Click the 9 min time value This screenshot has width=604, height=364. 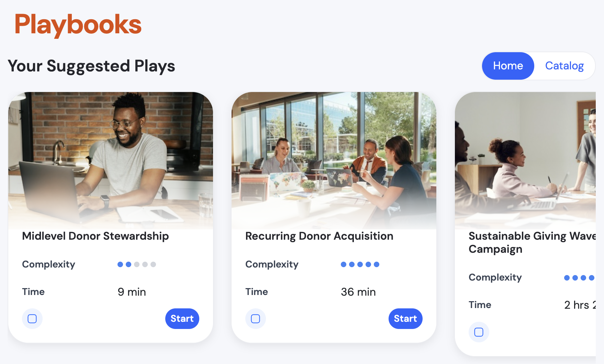tap(132, 292)
